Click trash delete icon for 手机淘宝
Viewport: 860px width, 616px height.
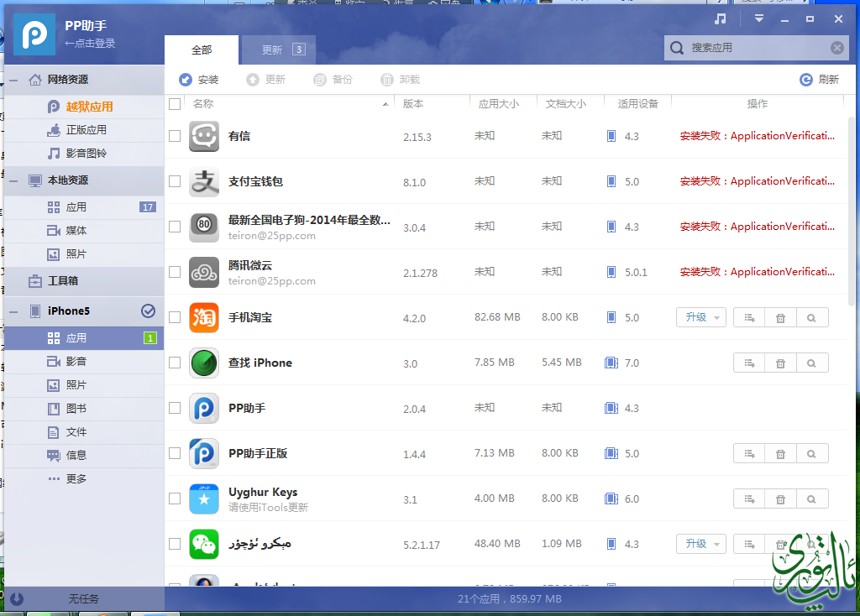click(x=780, y=318)
